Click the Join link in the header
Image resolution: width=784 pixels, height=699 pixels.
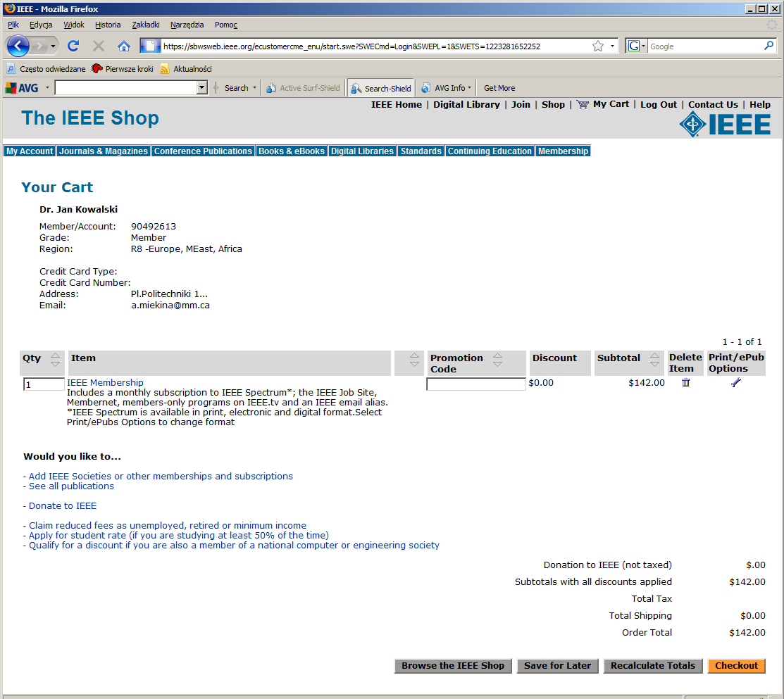click(x=521, y=104)
